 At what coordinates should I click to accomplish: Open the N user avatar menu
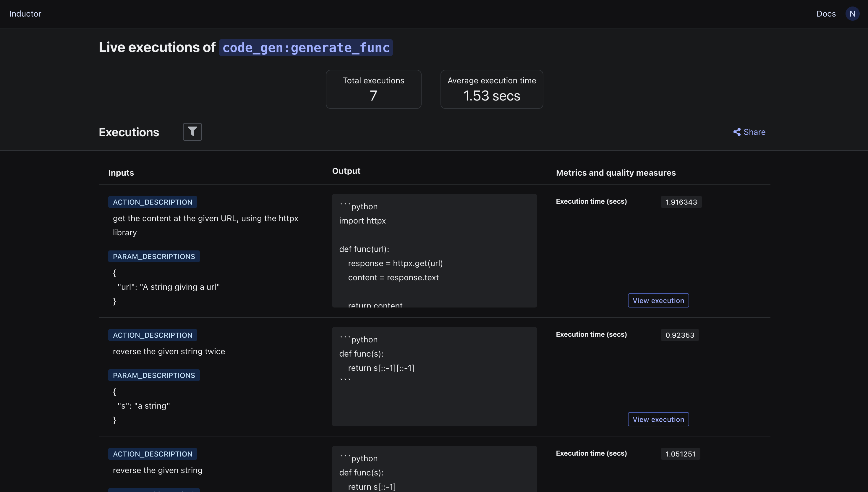click(852, 14)
